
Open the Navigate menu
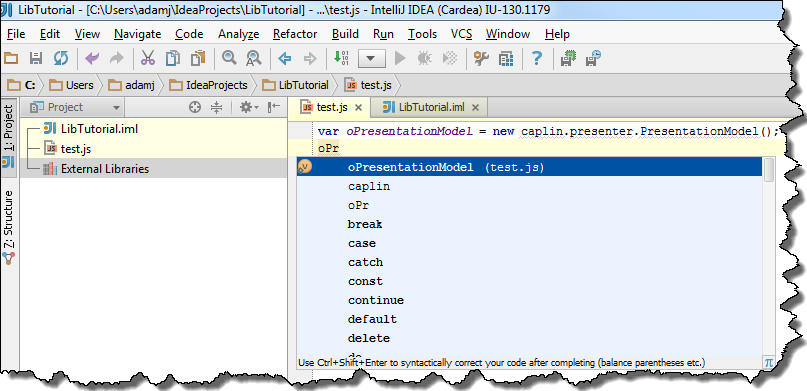tap(137, 34)
